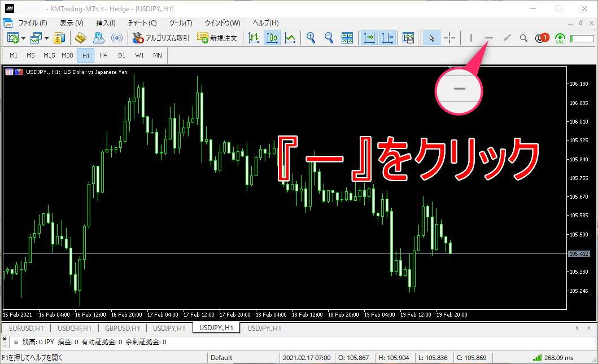Switch to the GBPUSD,H1 chart tab

click(123, 328)
